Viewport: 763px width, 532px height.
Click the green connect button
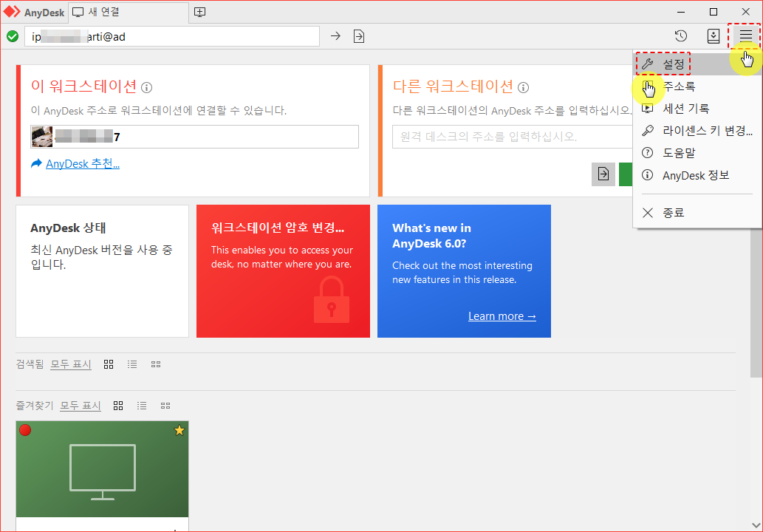(626, 174)
